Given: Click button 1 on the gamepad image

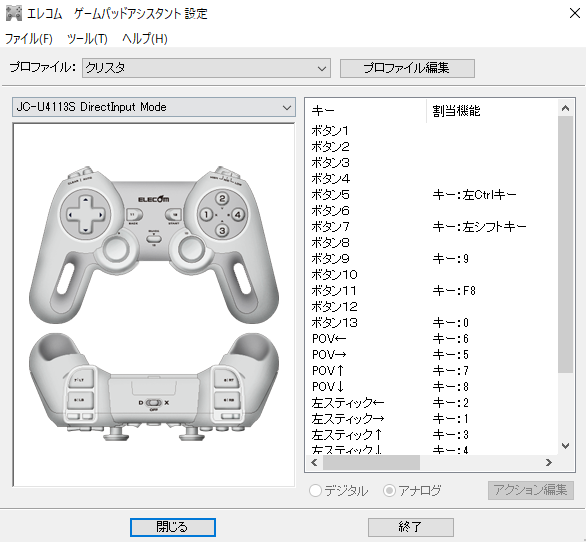Looking at the screenshot, I should coord(206,215).
